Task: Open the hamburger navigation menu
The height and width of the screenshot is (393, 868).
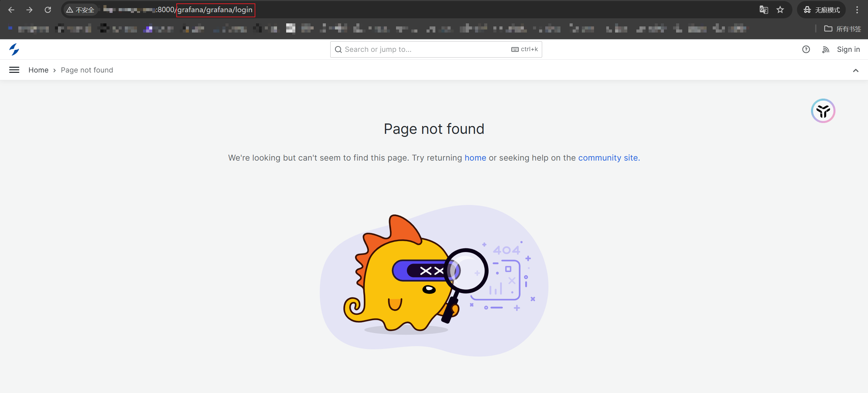Action: (14, 70)
